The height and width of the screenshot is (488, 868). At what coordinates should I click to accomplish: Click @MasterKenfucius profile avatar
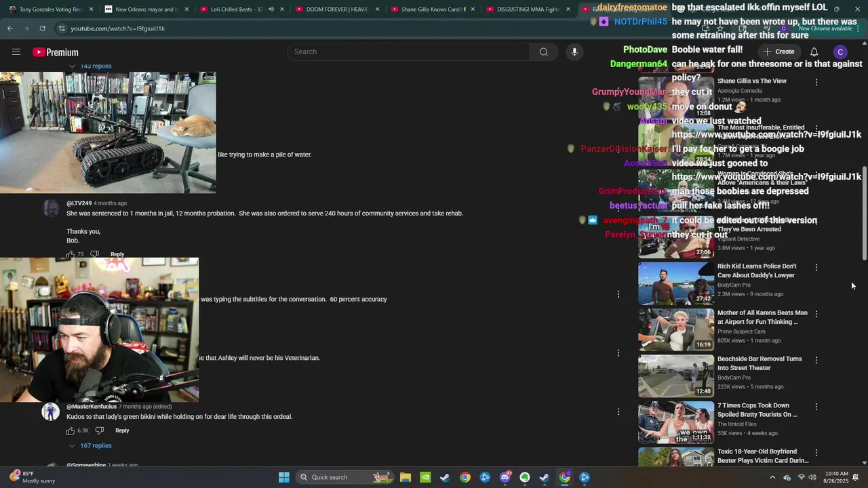pos(51,411)
